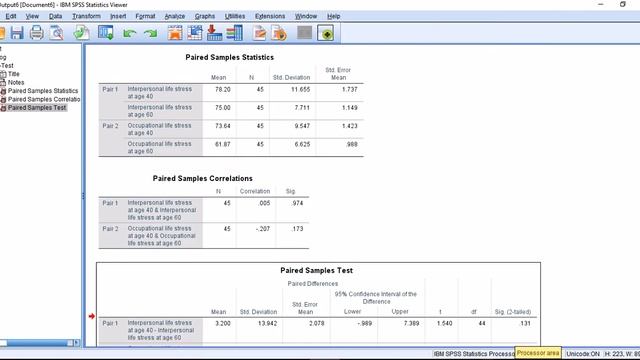The image size is (640, 360).
Task: Click the paired difference mean 3.200
Action: click(x=223, y=323)
